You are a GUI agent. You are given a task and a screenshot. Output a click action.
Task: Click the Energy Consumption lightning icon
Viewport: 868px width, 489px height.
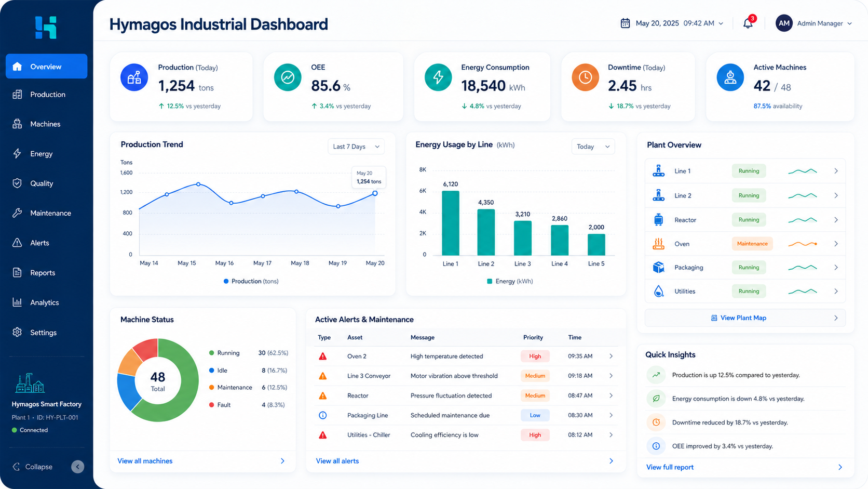point(438,77)
